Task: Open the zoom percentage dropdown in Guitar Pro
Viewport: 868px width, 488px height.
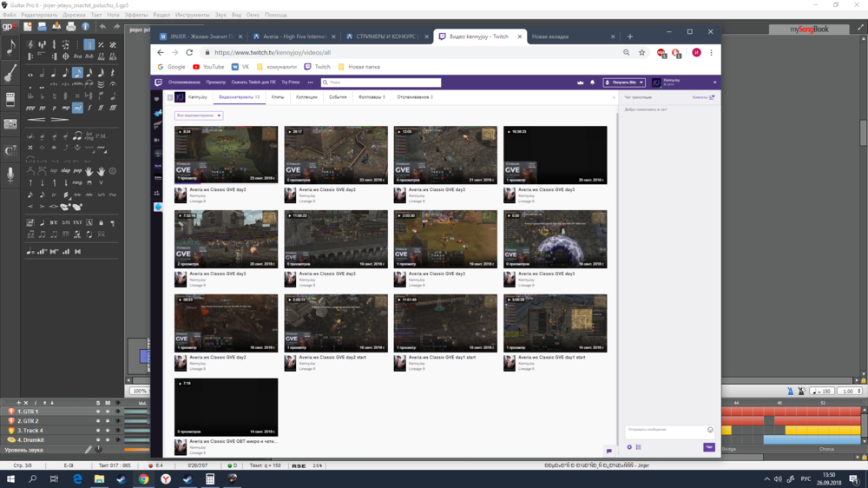Action: 140,391
